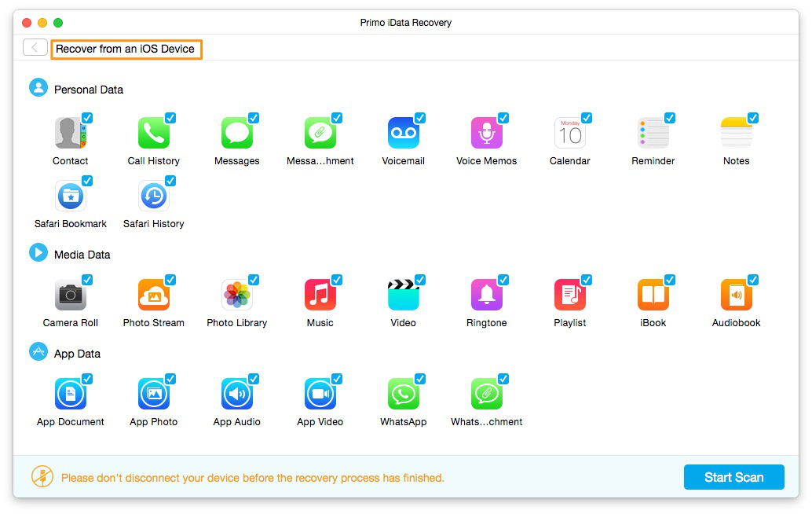Uncheck the Calendar checkbox
Image resolution: width=812 pixels, height=514 pixels.
tap(587, 118)
